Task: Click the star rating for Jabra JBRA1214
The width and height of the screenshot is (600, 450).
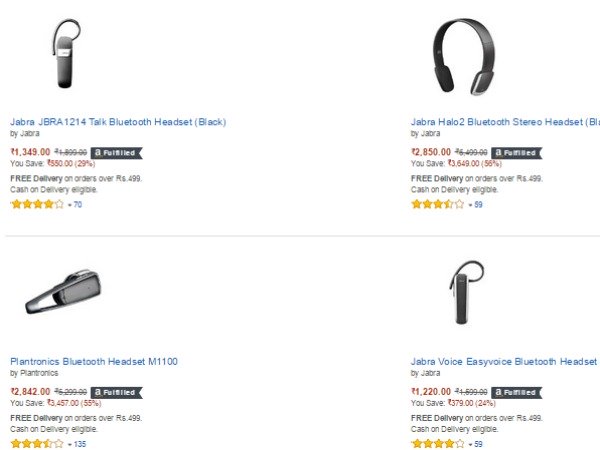Action: point(36,204)
